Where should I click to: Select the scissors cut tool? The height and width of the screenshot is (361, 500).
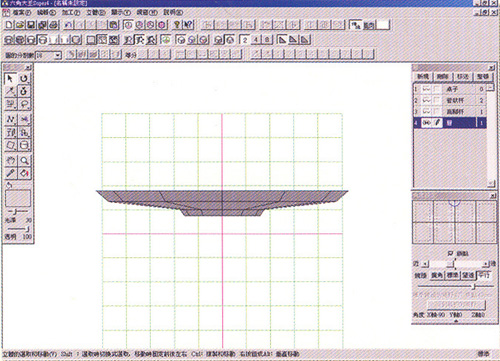click(x=24, y=119)
